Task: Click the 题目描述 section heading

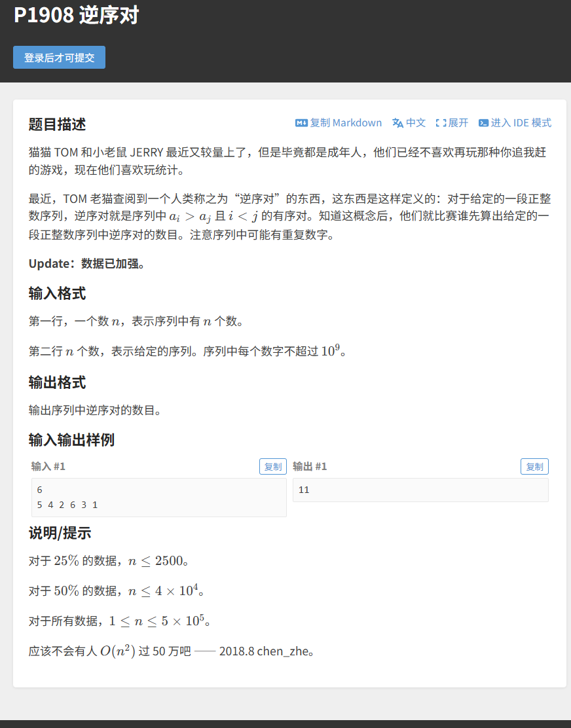Action: (x=57, y=124)
